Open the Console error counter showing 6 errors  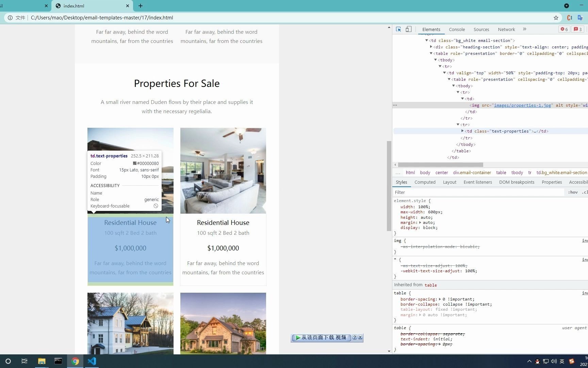[564, 29]
